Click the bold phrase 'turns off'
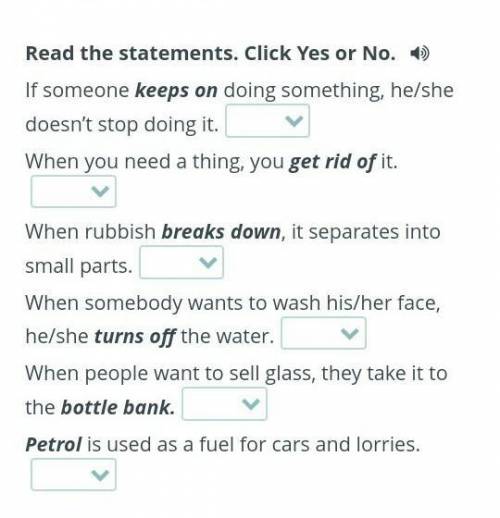The width and height of the screenshot is (500, 518). 135,336
